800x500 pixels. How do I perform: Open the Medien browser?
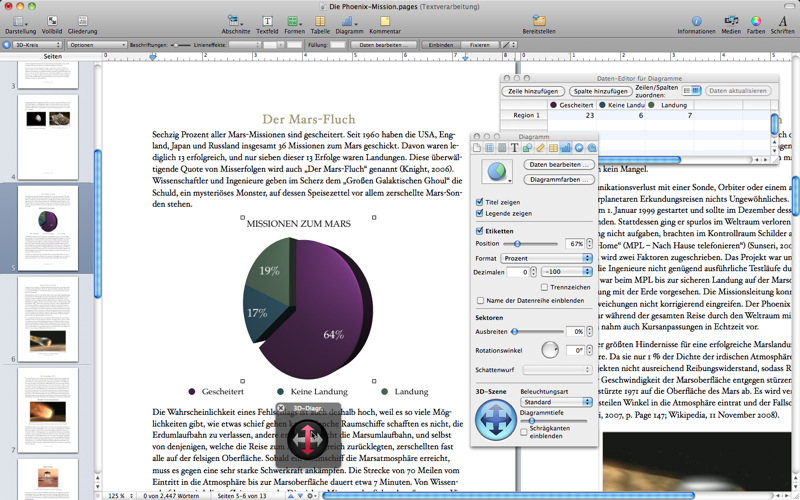pyautogui.click(x=731, y=20)
